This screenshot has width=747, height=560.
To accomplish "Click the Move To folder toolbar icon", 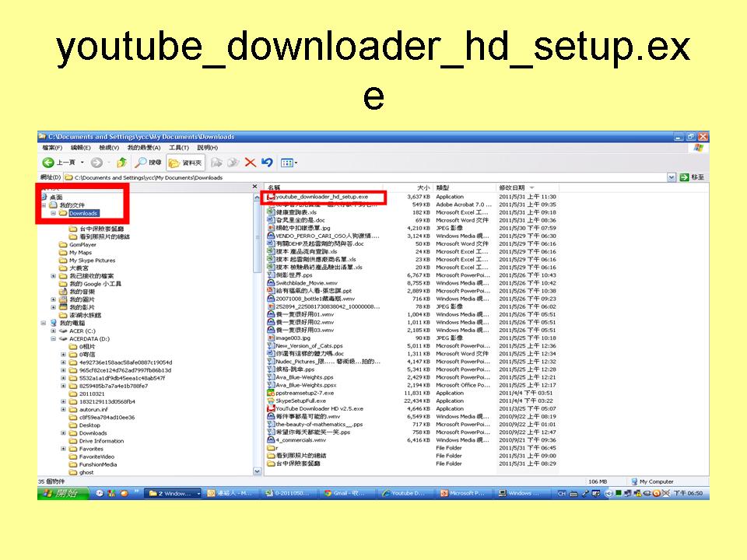I will click(216, 163).
